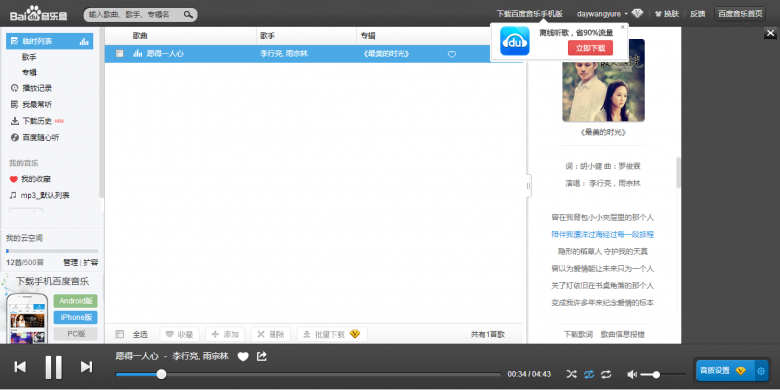Open the daywangyure account dropdown

click(x=602, y=14)
